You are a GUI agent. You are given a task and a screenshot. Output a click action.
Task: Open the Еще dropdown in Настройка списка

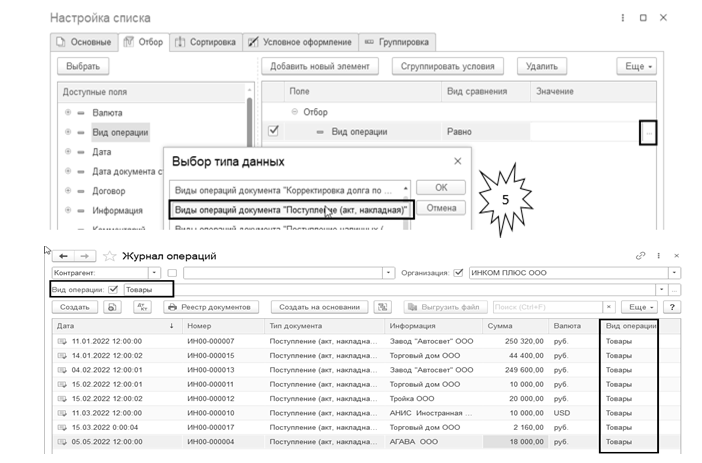pyautogui.click(x=637, y=66)
